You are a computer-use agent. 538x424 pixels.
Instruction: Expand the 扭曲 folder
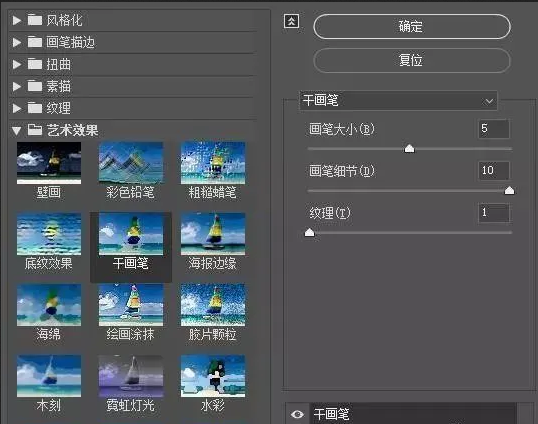tap(16, 64)
